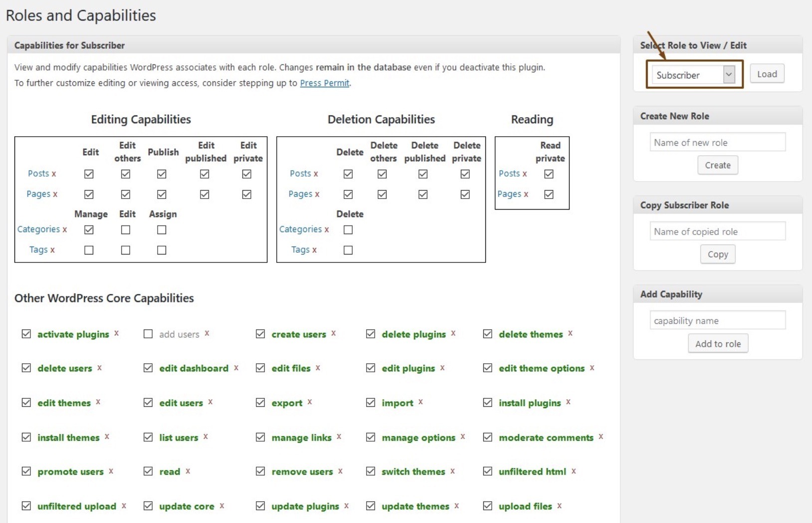Click the x beside update plugins
Image resolution: width=812 pixels, height=523 pixels.
point(346,506)
